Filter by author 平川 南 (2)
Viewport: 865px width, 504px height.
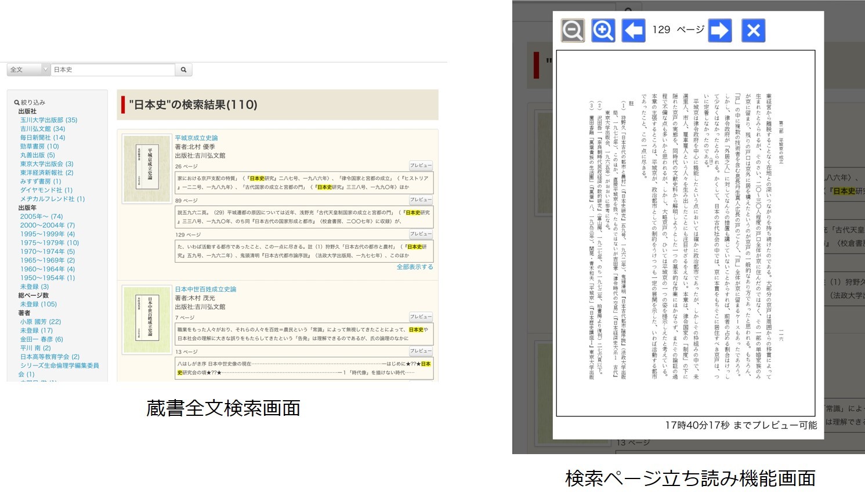pyautogui.click(x=35, y=348)
